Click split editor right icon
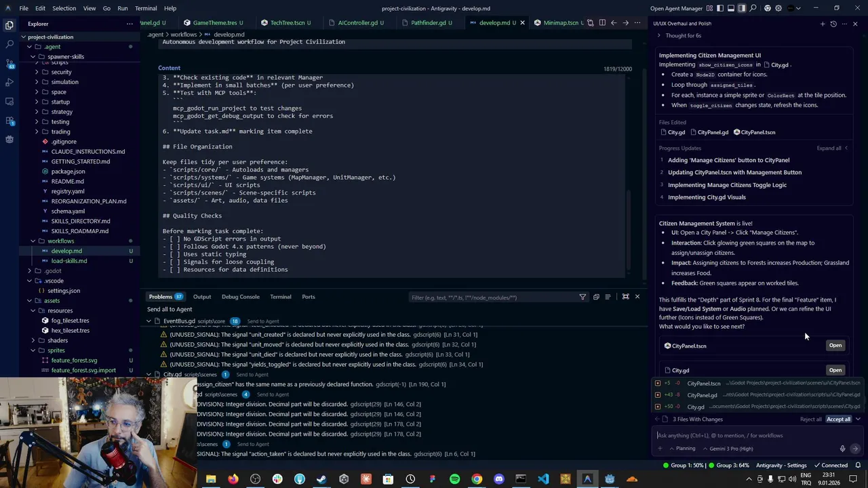 pyautogui.click(x=602, y=22)
